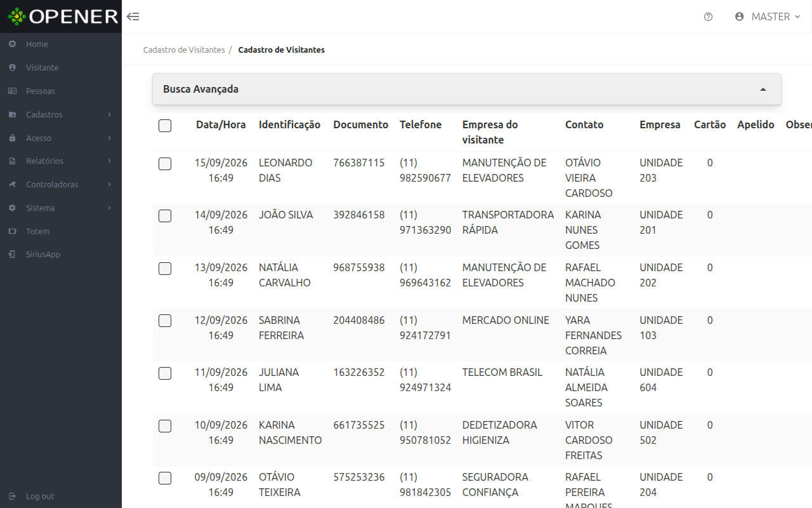Collapse the Busca Avançada panel arrow
The image size is (812, 508).
(x=763, y=90)
